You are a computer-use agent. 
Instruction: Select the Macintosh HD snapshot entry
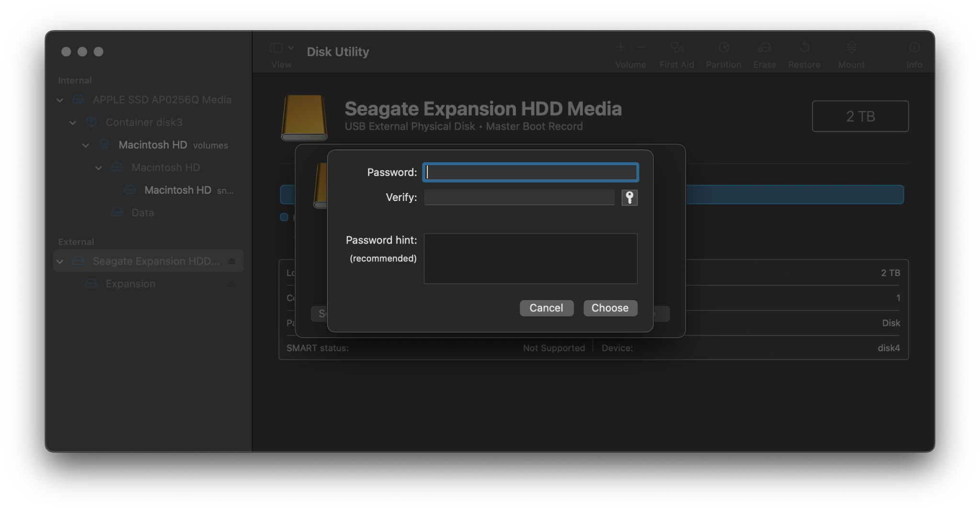pyautogui.click(x=178, y=190)
